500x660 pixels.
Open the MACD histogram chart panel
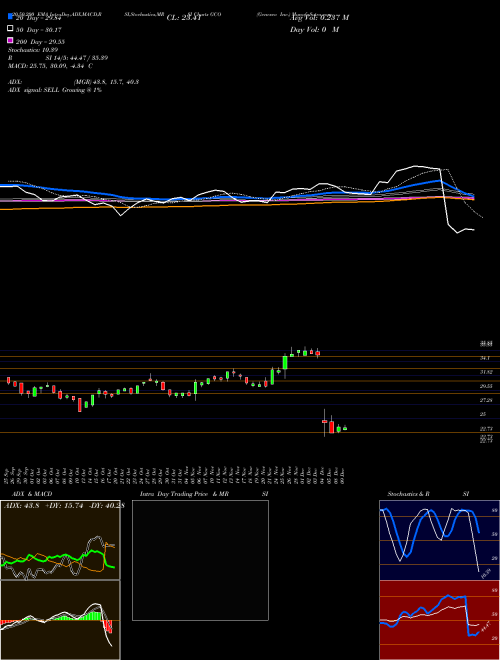click(x=60, y=620)
